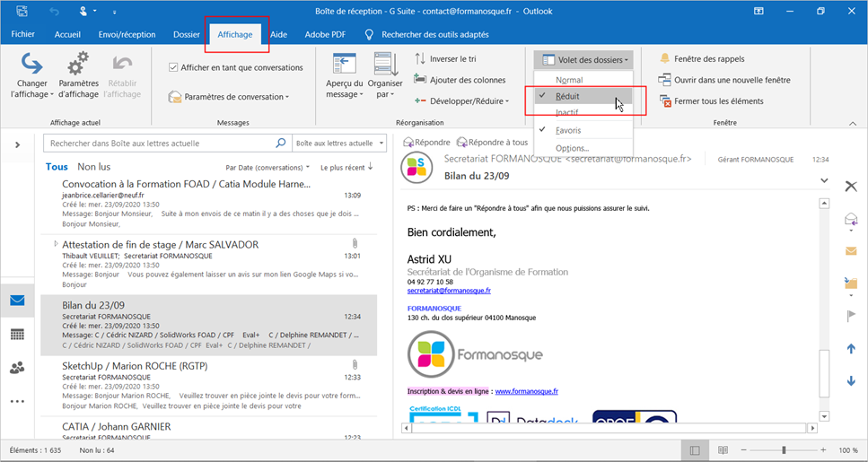Show Tous messages filter
The image size is (868, 462).
57,167
